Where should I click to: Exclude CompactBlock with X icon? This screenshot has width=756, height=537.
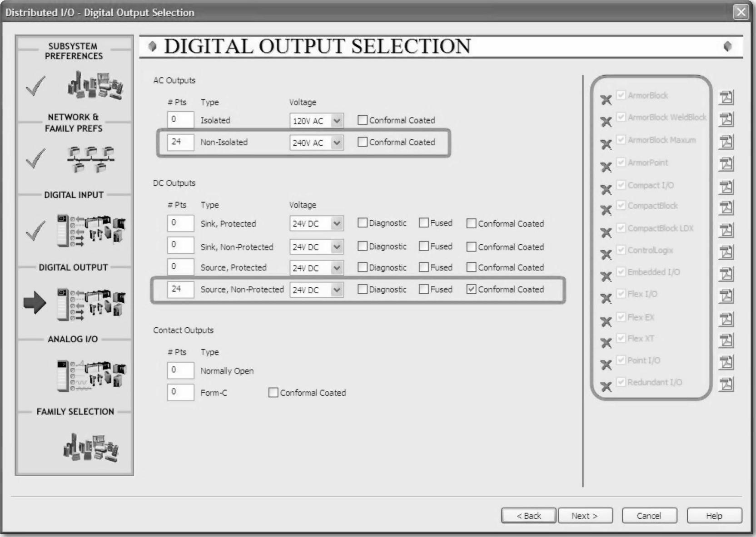pyautogui.click(x=606, y=210)
